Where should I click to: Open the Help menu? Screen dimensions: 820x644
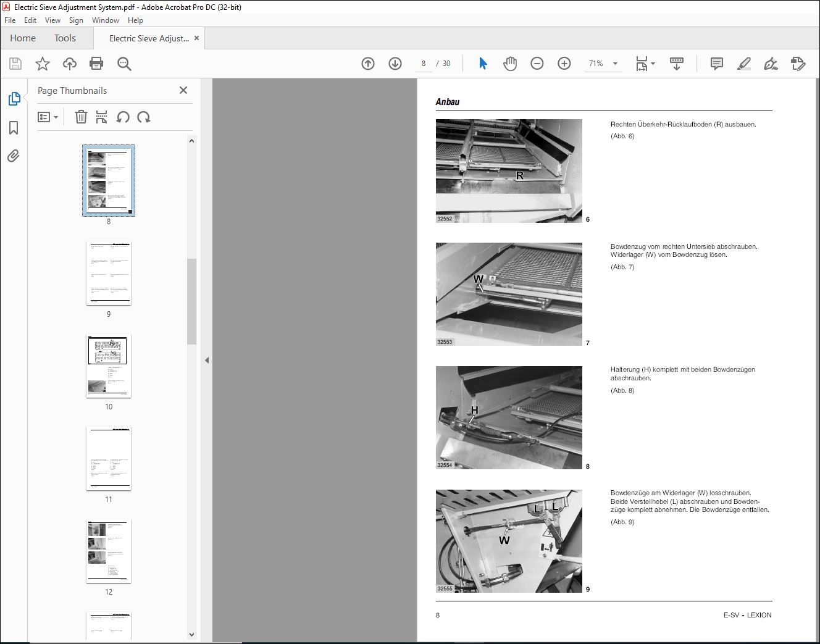(x=135, y=20)
